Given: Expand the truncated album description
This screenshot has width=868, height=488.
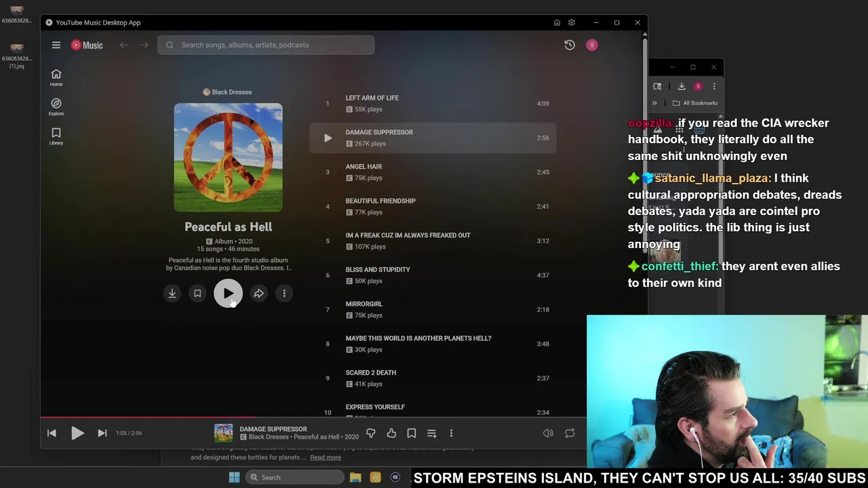Looking at the screenshot, I should click(x=229, y=264).
